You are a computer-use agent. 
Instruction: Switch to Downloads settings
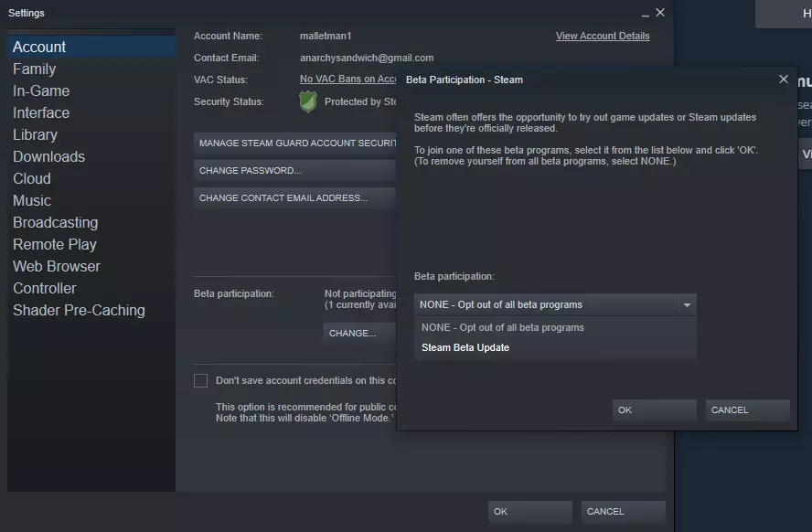[x=91, y=156]
